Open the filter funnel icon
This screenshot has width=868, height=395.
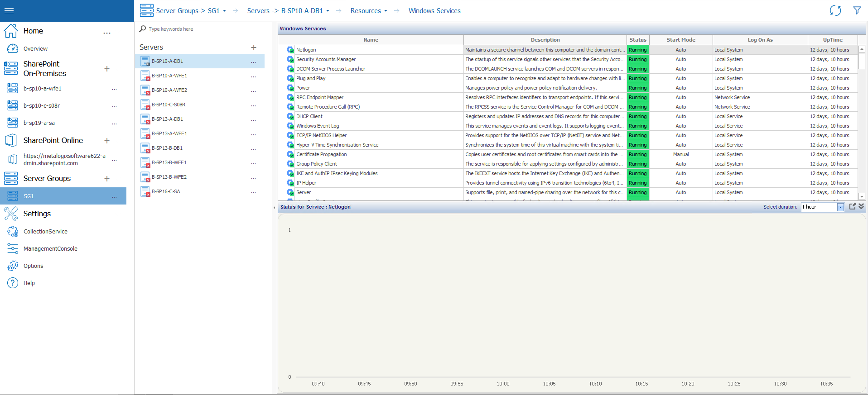(x=857, y=10)
